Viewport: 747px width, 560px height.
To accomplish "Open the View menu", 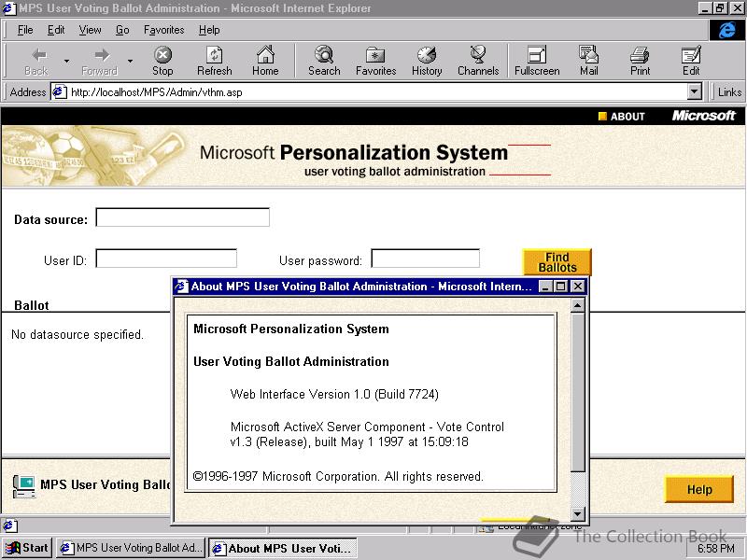I will pyautogui.click(x=90, y=30).
